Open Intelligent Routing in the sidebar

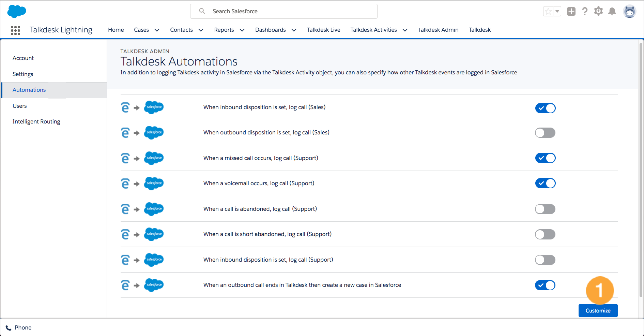pyautogui.click(x=36, y=122)
